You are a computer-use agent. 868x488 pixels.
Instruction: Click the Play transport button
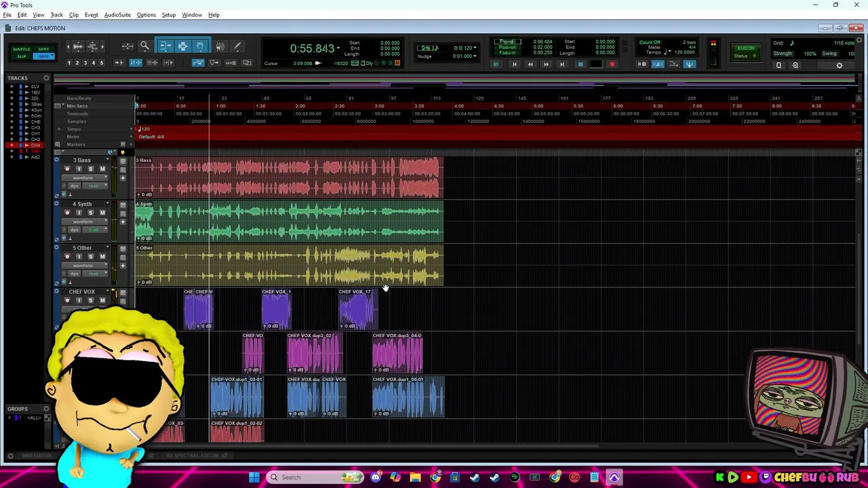(x=595, y=64)
